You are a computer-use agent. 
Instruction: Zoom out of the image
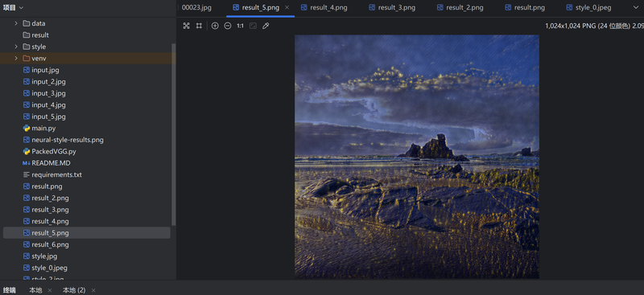tap(228, 26)
